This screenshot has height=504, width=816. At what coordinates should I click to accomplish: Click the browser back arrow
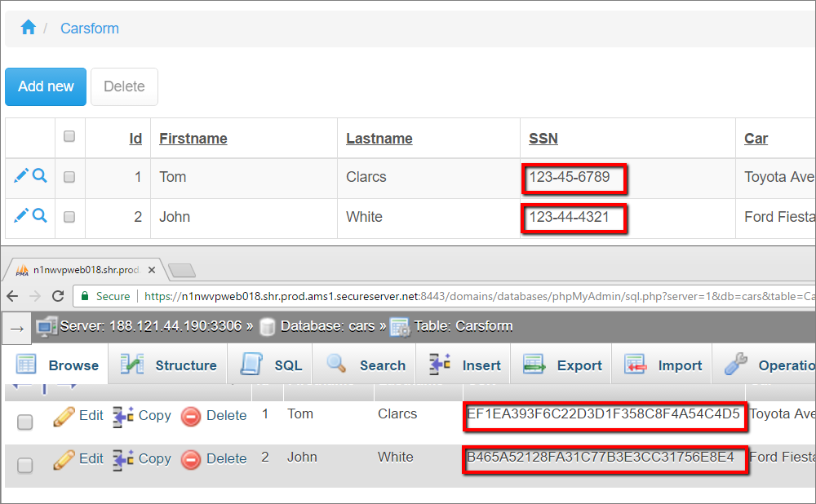13,296
